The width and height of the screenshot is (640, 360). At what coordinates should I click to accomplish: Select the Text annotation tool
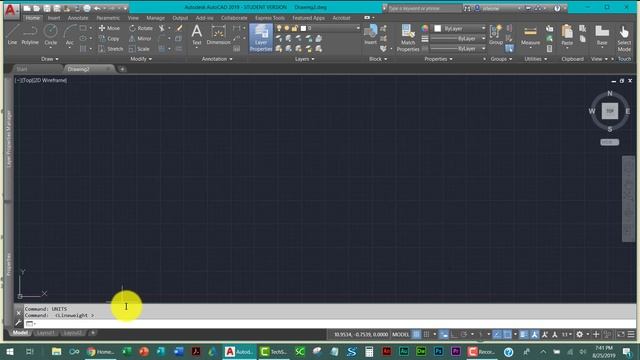click(x=197, y=34)
